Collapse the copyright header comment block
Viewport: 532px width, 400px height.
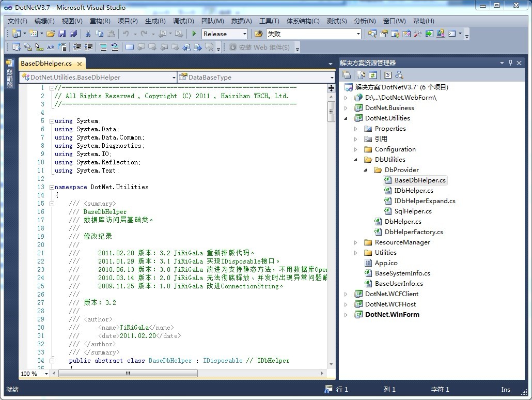(x=52, y=88)
